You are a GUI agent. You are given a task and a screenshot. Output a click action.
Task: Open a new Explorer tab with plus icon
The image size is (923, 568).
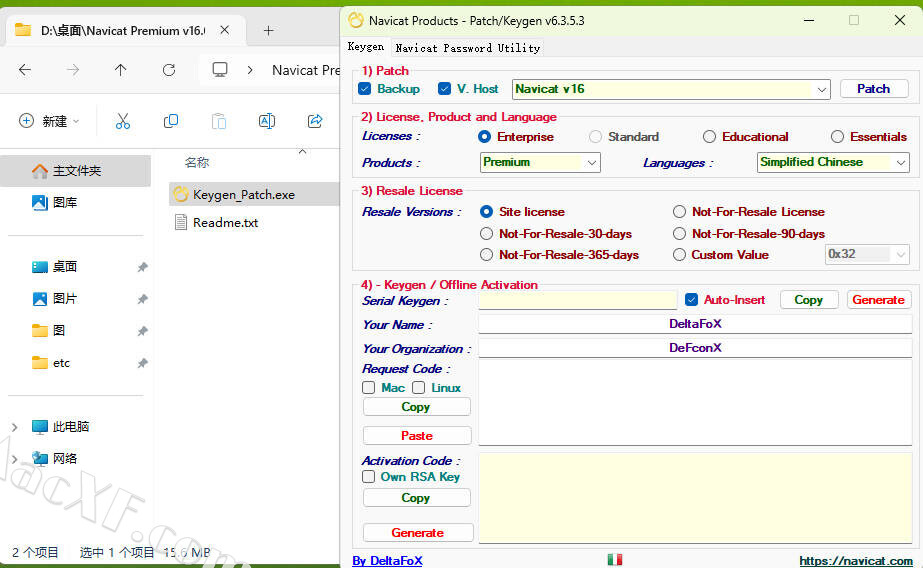[268, 31]
